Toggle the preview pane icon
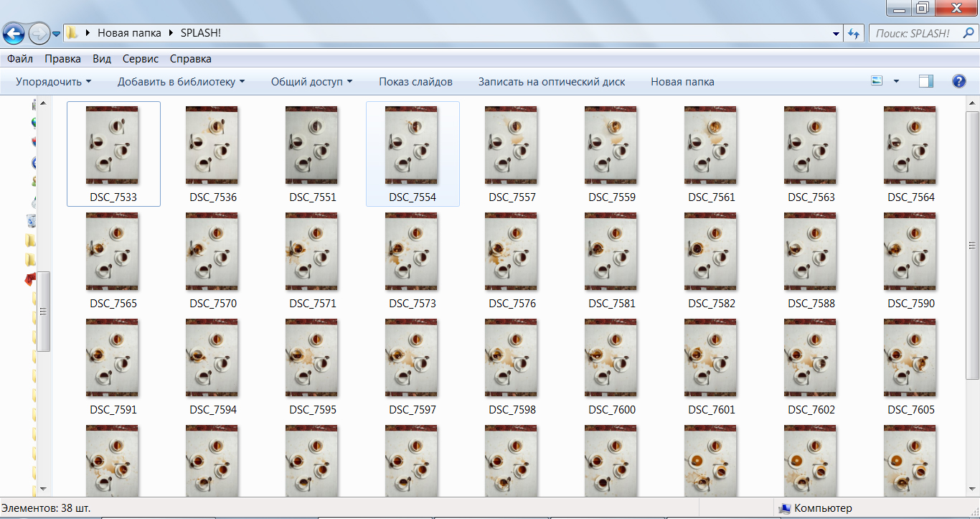980x519 pixels. (926, 81)
